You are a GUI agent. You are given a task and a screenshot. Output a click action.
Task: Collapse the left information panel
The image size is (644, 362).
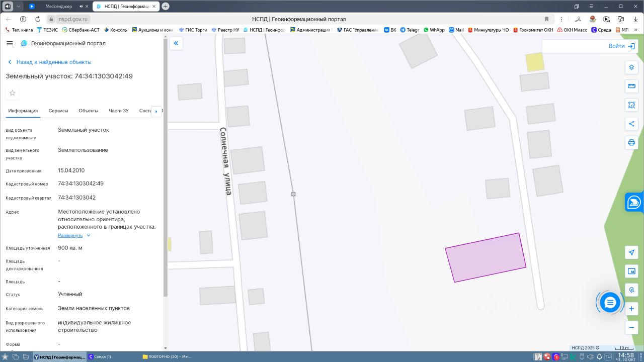(176, 43)
